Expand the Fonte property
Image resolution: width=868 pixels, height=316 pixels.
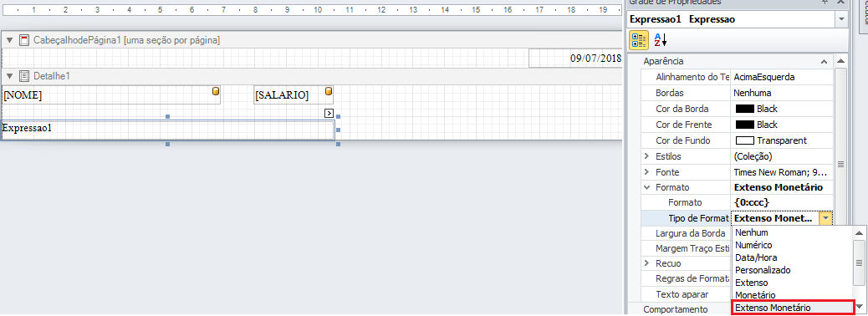(646, 172)
